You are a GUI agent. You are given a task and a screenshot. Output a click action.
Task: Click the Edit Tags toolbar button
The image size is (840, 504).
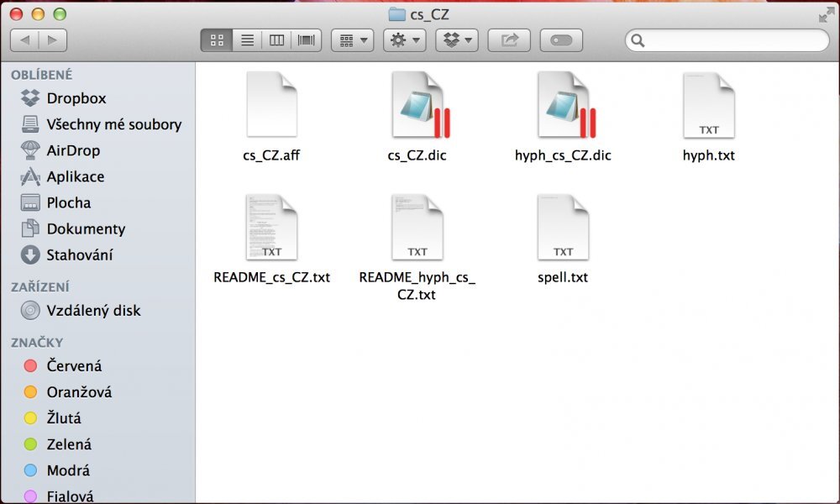coord(561,39)
